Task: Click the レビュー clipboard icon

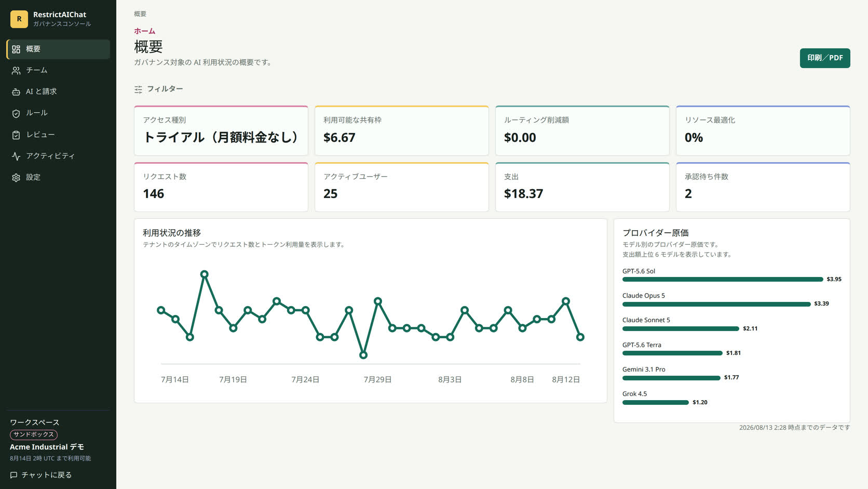Action: click(16, 135)
